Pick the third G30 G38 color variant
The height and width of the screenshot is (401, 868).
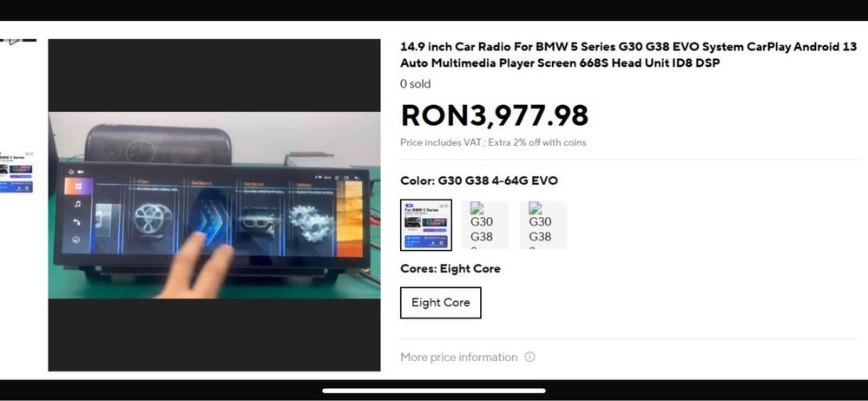coord(543,225)
